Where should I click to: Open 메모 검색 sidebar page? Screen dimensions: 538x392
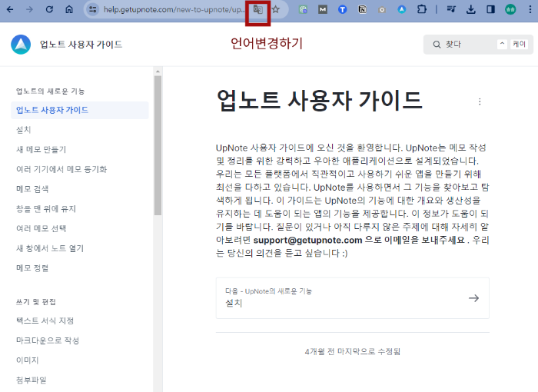click(32, 189)
